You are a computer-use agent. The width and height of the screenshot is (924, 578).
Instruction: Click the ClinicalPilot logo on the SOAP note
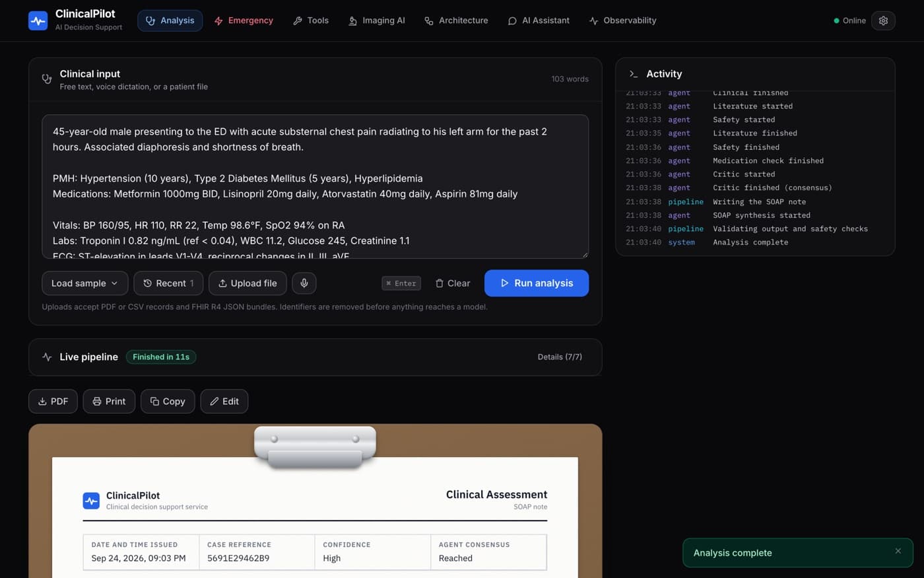click(91, 501)
